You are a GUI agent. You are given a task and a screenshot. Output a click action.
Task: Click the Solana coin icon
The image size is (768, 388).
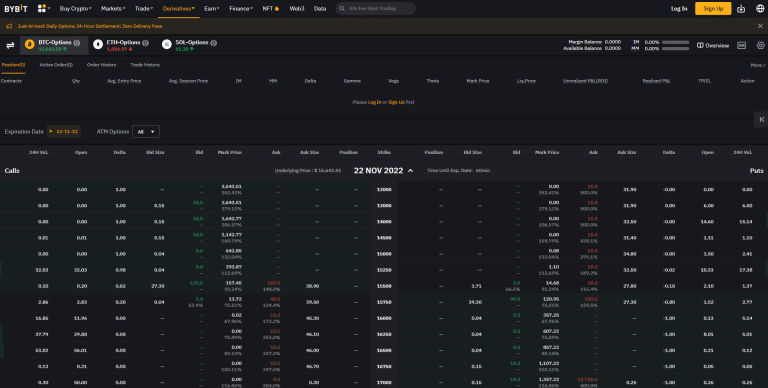[167, 45]
